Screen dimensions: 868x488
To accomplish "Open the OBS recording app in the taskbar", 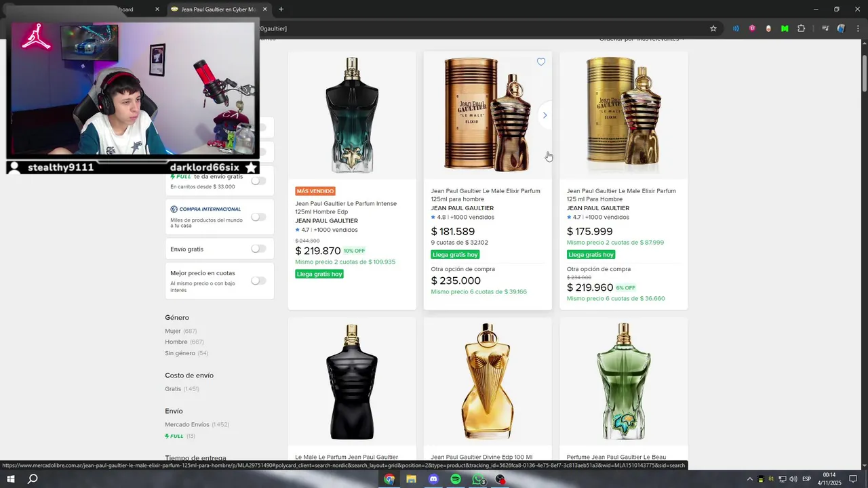I will [x=500, y=479].
